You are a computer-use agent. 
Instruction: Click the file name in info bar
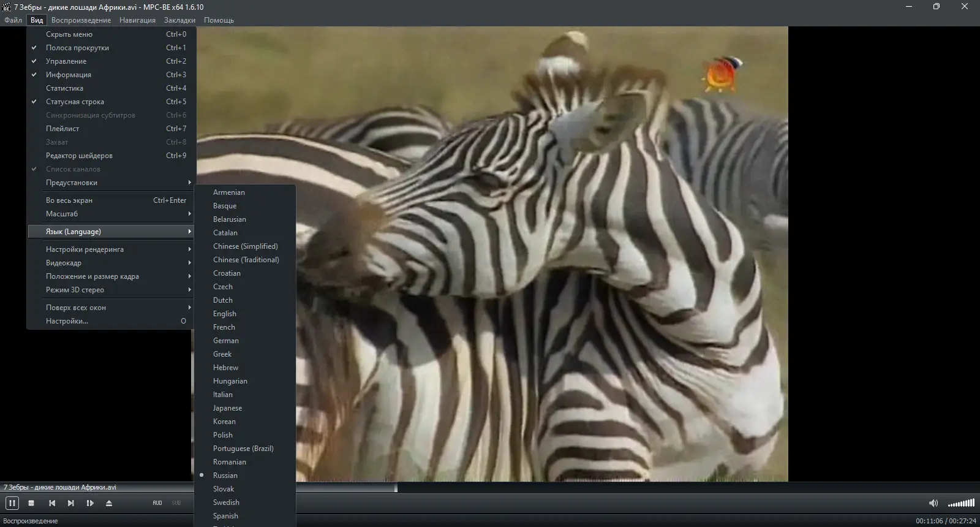pyautogui.click(x=60, y=487)
